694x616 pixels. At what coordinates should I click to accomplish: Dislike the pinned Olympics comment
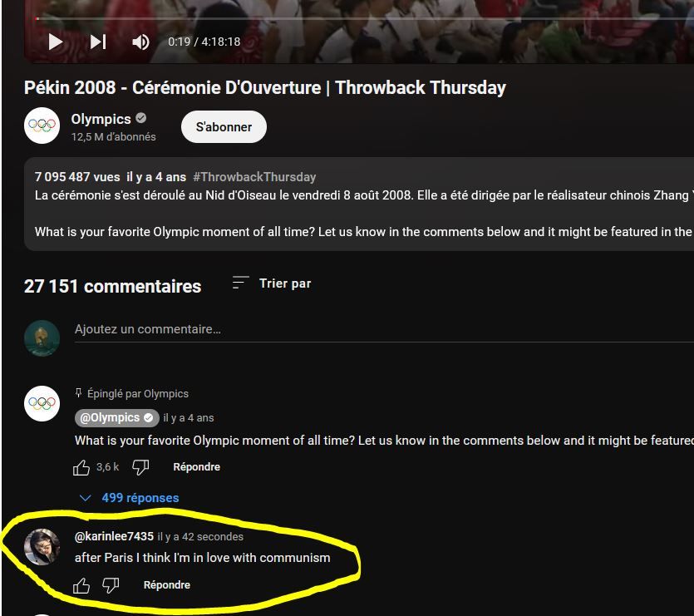point(140,467)
